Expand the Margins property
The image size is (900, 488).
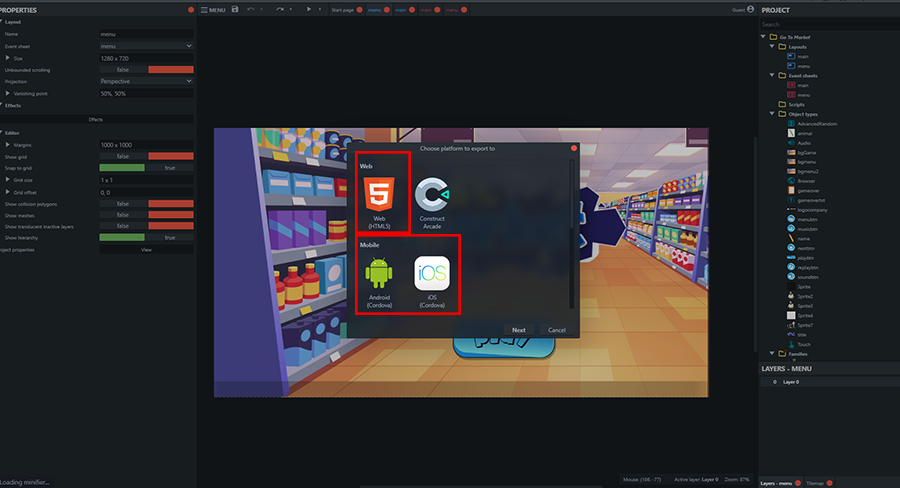point(7,145)
